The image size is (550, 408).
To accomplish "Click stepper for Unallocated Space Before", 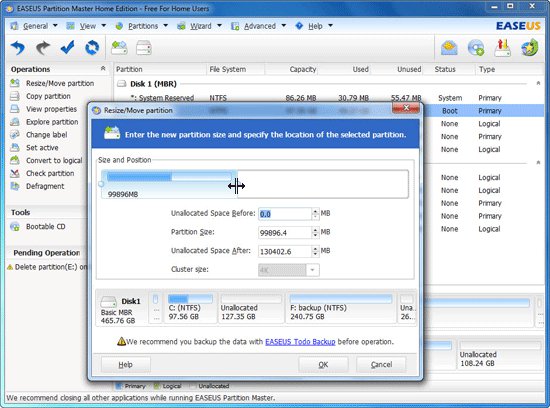I will [315, 214].
